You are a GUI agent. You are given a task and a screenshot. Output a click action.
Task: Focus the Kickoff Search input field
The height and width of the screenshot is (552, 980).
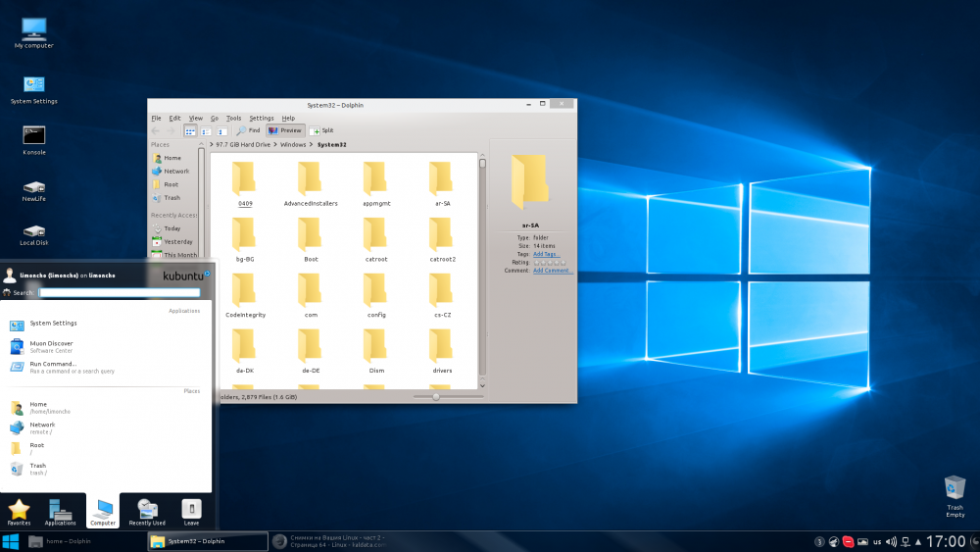[x=120, y=292]
